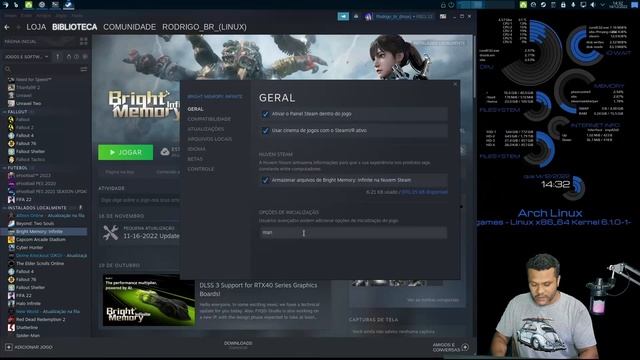Expand hidden tray icons chevron
Screen dimensions: 640x360
(x=602, y=4)
